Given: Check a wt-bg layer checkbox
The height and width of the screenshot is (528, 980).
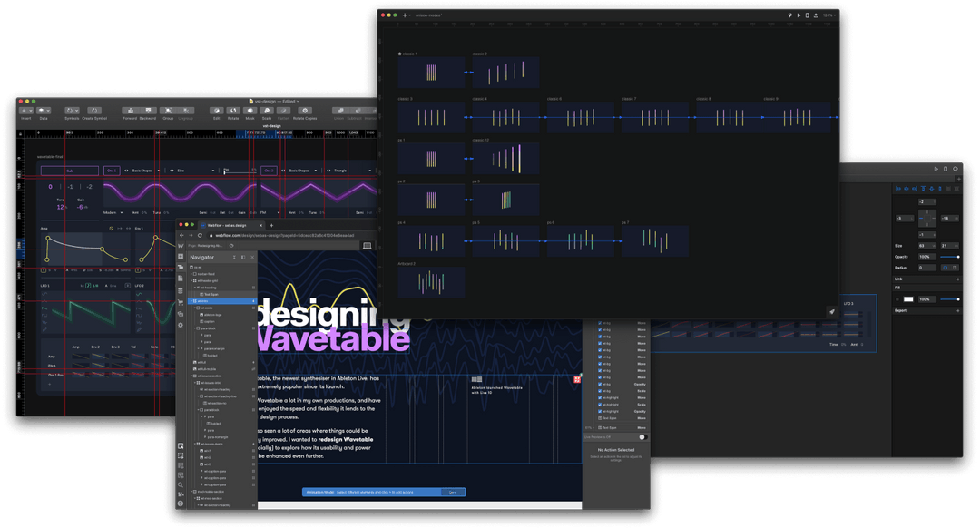Looking at the screenshot, I should pyautogui.click(x=600, y=322).
